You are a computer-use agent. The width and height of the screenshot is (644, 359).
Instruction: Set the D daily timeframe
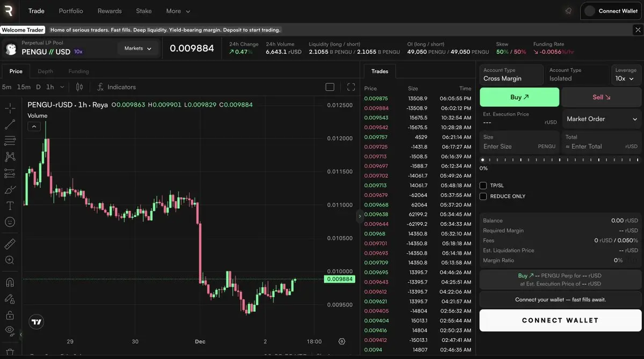(x=38, y=87)
